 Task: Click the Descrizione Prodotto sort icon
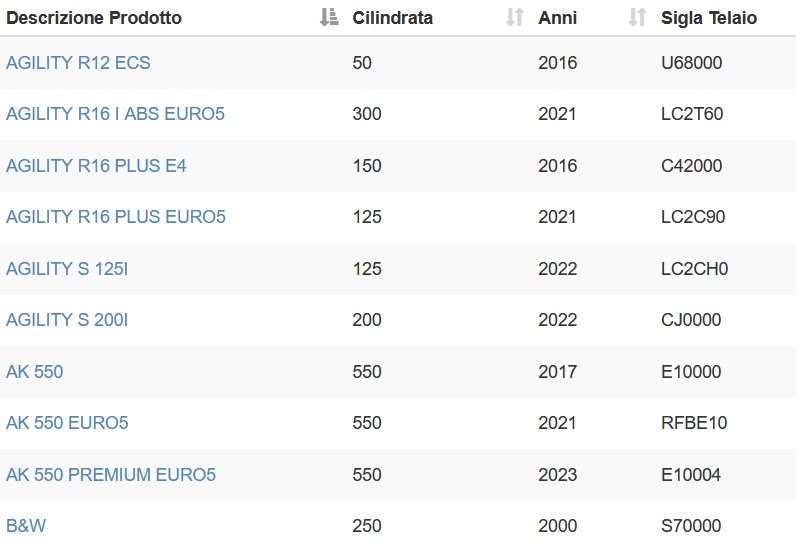coord(329,17)
